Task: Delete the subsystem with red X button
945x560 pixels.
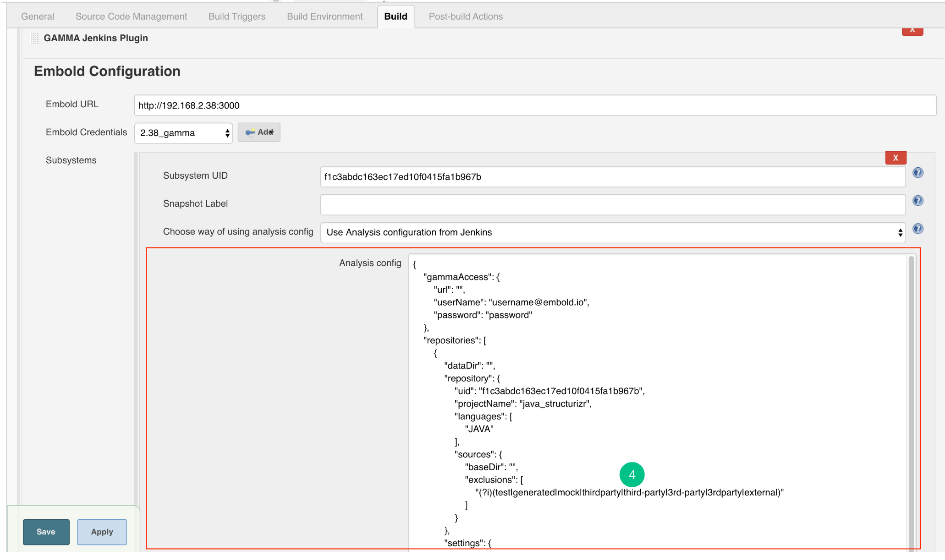Action: coord(896,158)
